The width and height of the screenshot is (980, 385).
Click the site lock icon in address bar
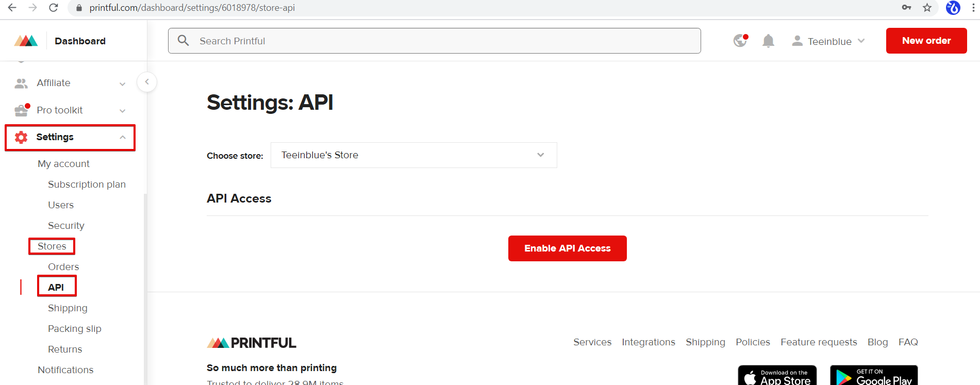click(79, 8)
